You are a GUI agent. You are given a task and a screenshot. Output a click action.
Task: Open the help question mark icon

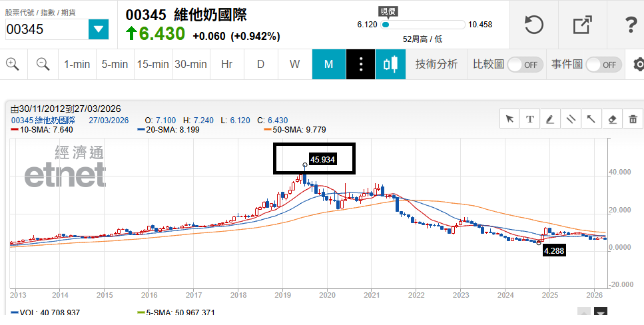click(x=631, y=25)
